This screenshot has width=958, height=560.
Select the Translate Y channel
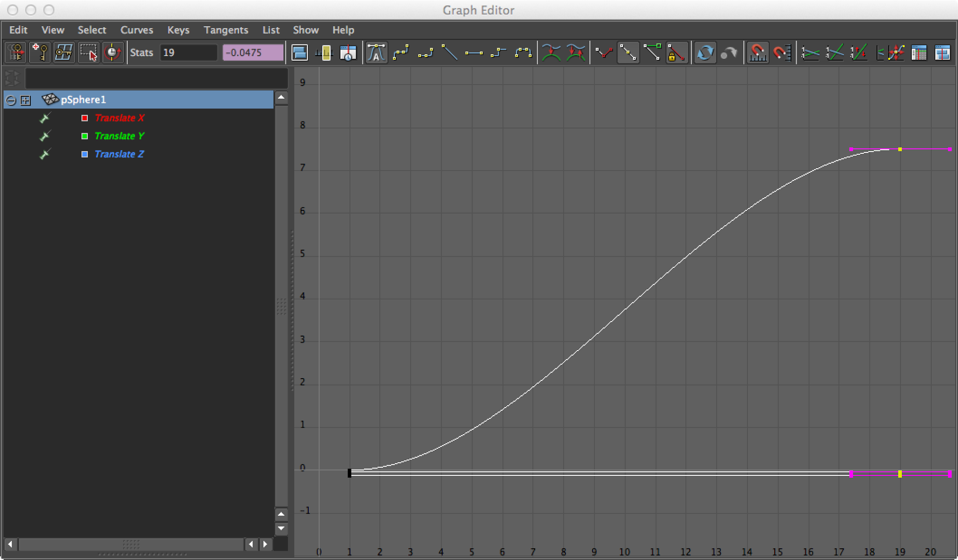click(119, 136)
